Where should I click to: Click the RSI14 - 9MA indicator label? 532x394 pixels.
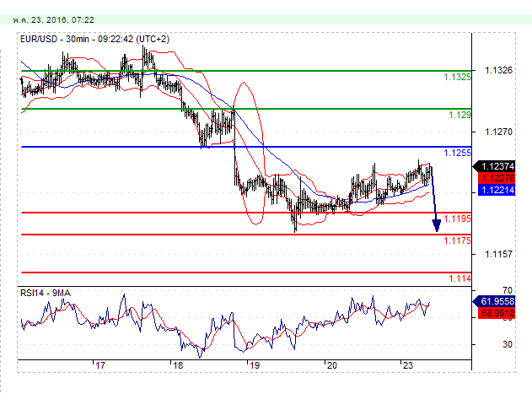tap(46, 293)
